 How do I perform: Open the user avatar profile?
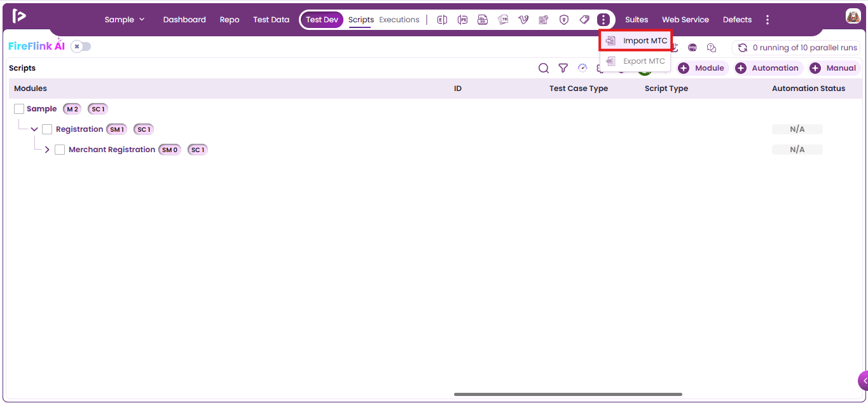(853, 17)
